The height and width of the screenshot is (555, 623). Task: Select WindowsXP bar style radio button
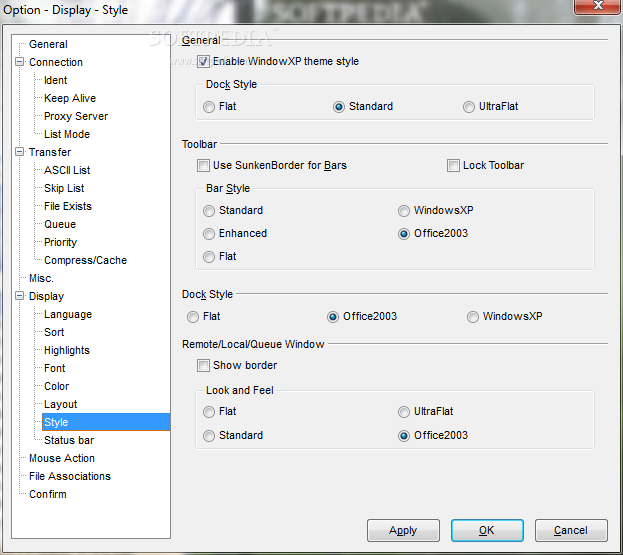(x=404, y=211)
